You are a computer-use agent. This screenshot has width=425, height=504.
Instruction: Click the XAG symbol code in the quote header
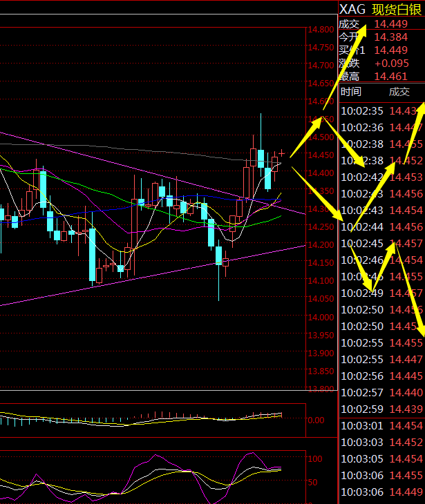coord(352,10)
